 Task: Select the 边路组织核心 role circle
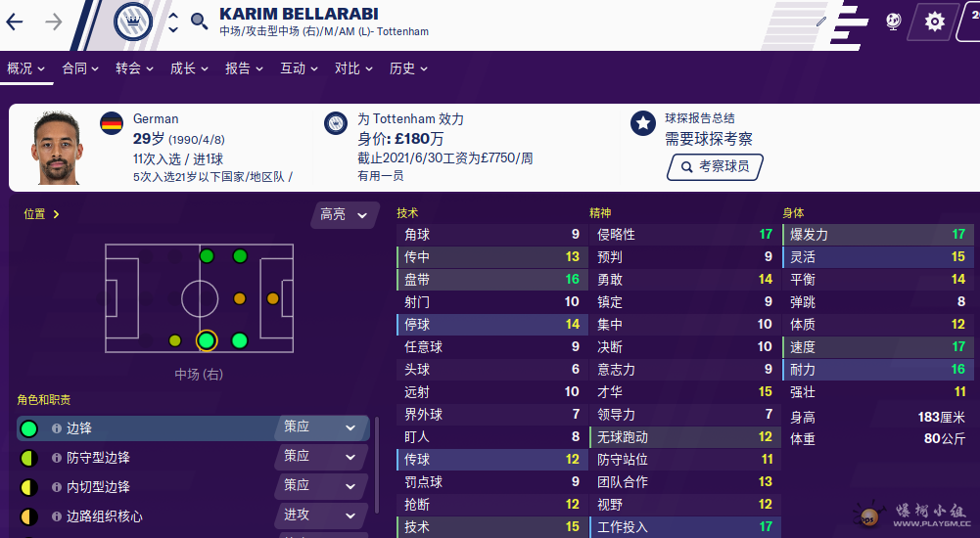(x=28, y=516)
